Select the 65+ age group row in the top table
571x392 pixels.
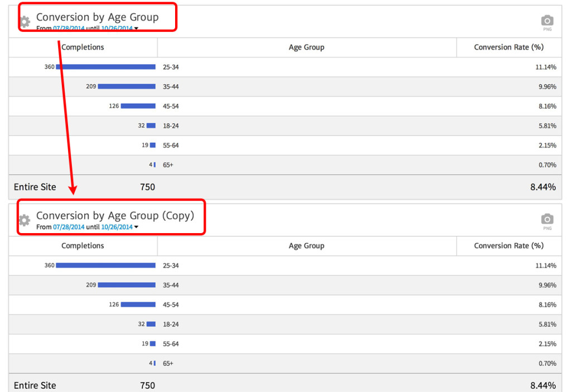click(x=168, y=165)
